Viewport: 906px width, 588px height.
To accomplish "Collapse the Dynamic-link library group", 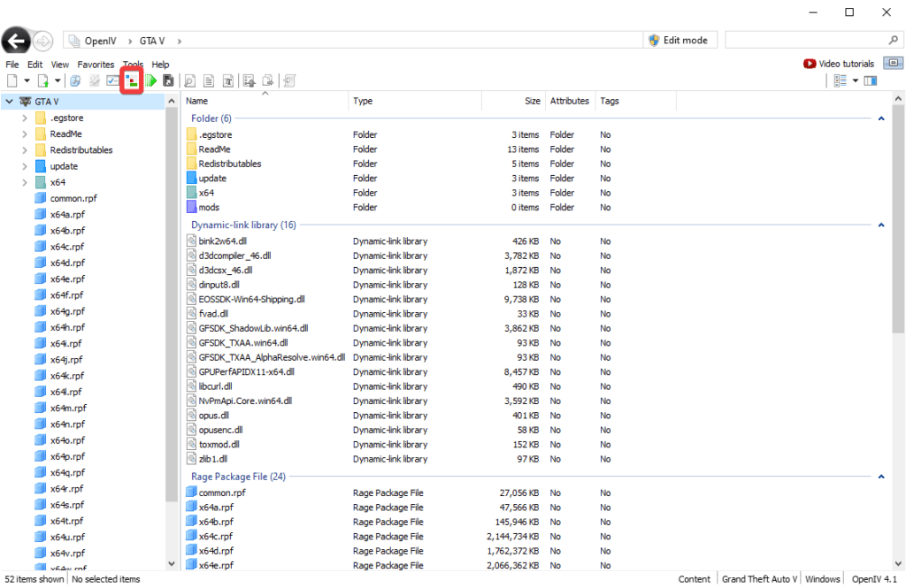I will coord(881,225).
